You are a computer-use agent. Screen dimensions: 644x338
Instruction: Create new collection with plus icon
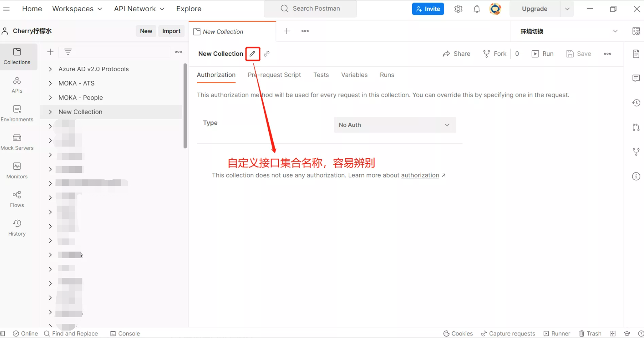(50, 52)
